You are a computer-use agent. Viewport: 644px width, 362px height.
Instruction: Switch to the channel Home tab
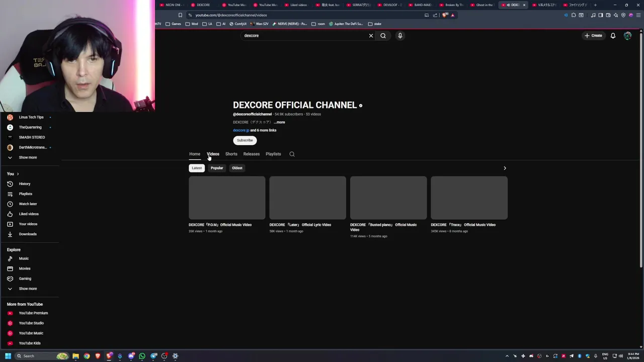pyautogui.click(x=195, y=154)
